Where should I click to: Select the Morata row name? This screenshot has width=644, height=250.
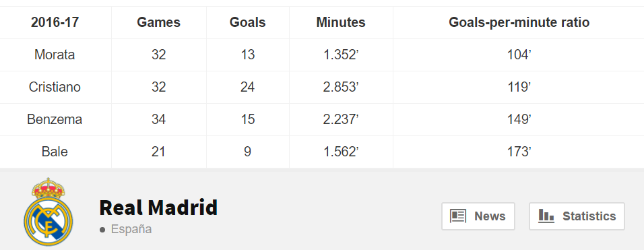click(55, 55)
